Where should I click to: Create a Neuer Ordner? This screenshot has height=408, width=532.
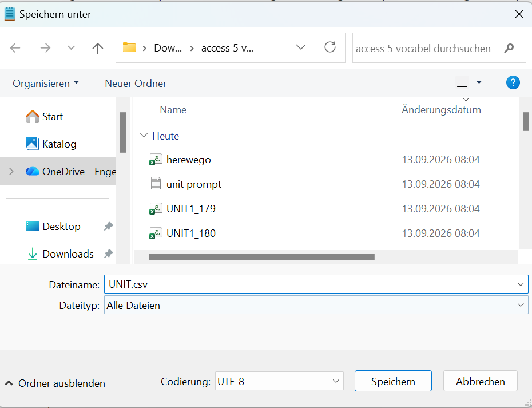click(136, 83)
